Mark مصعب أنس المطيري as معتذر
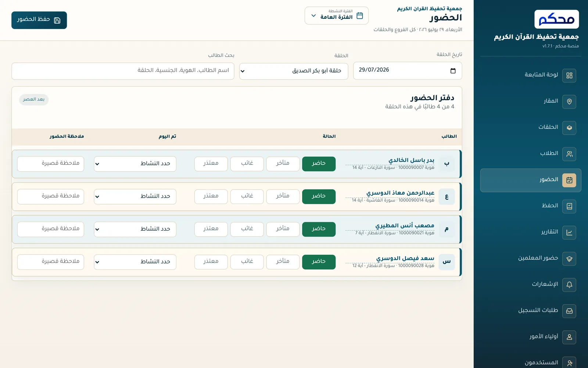Image resolution: width=588 pixels, height=368 pixels. coord(211,229)
